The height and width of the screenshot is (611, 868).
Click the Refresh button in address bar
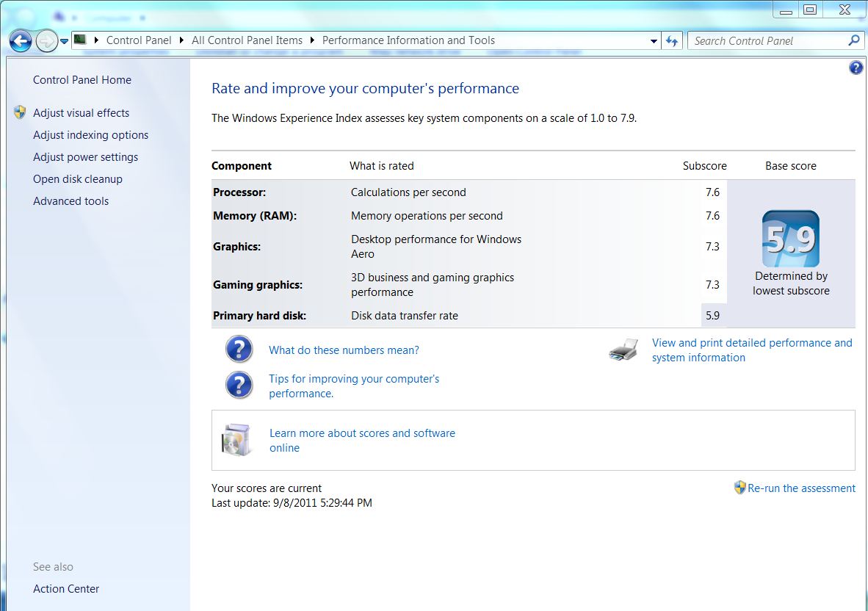point(672,41)
